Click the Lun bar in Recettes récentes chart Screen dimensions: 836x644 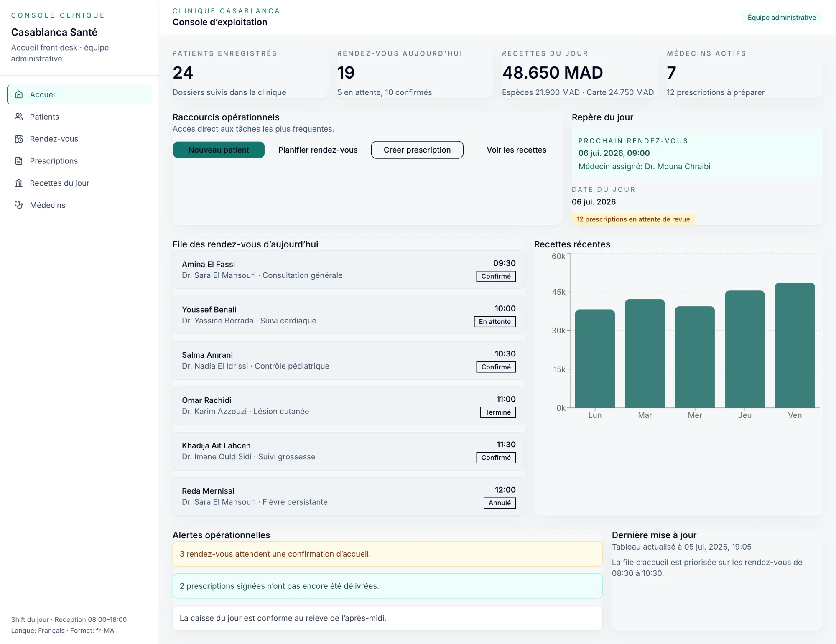click(x=595, y=359)
